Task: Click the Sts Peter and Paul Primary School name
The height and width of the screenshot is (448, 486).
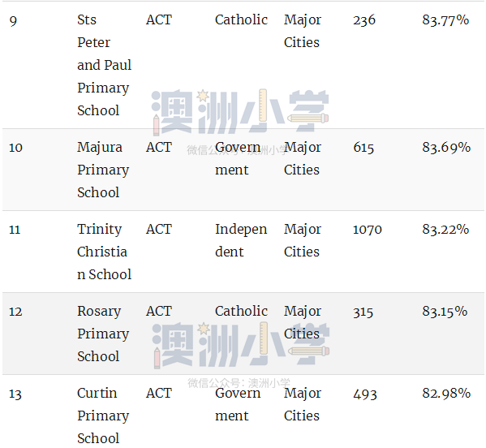Action: (104, 65)
